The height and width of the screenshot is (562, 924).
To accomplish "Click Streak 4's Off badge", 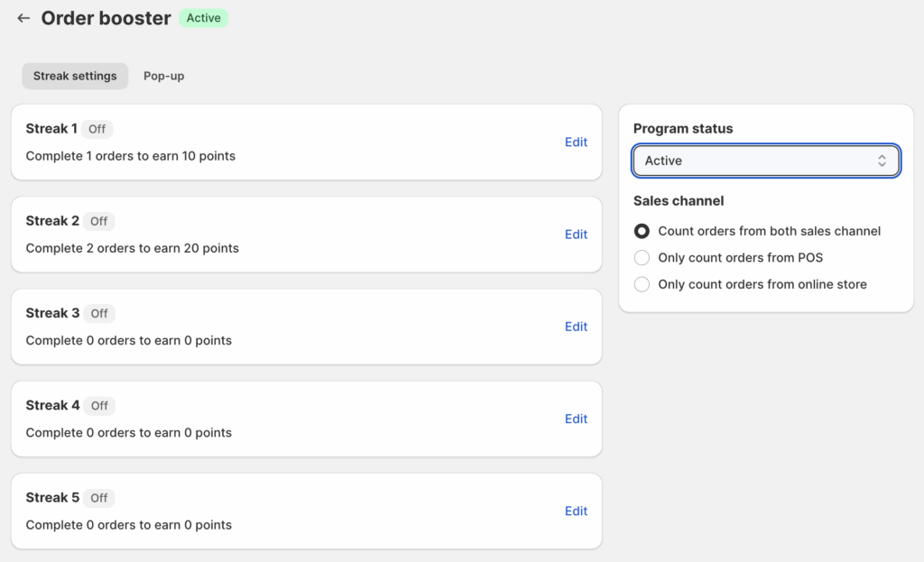I will click(x=99, y=406).
